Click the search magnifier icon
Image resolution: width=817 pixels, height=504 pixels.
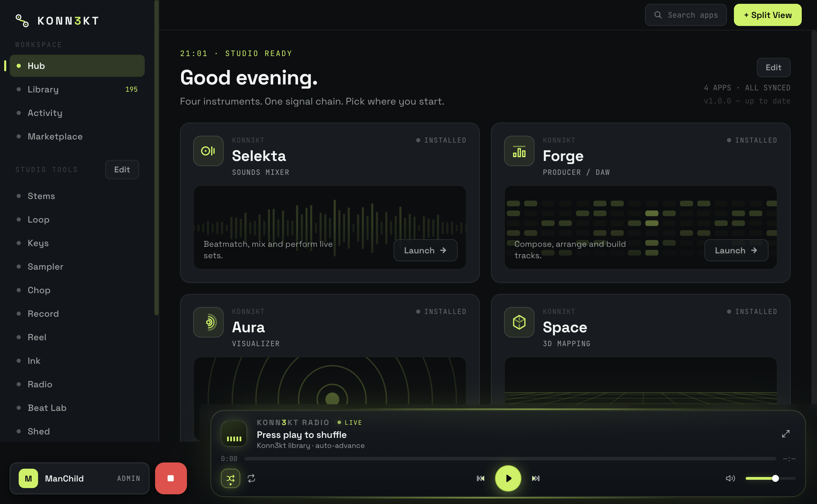click(x=658, y=15)
